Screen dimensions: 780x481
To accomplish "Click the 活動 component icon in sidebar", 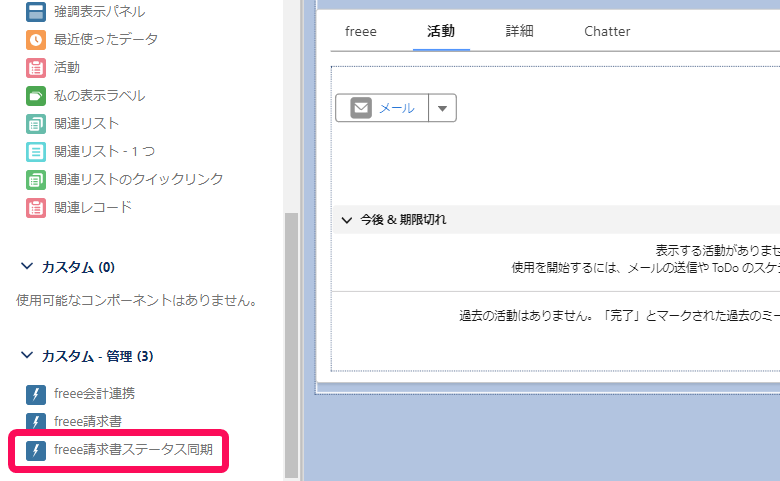I will click(36, 68).
